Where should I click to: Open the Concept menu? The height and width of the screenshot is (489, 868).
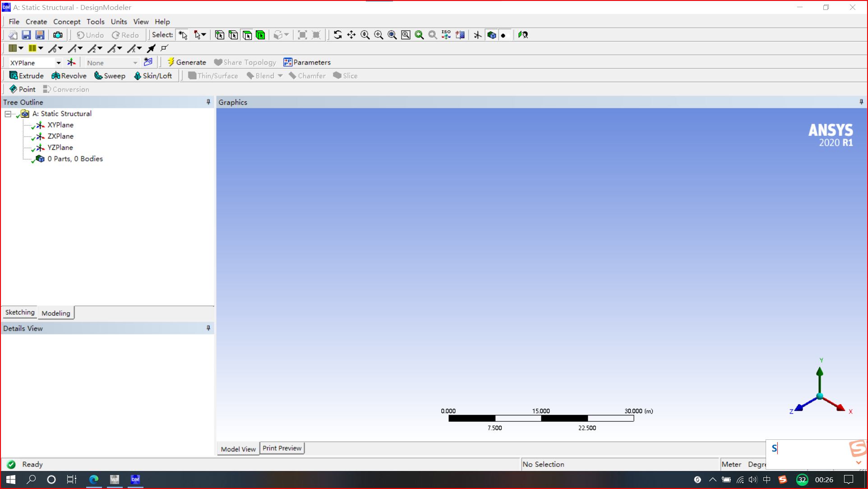[x=67, y=22]
